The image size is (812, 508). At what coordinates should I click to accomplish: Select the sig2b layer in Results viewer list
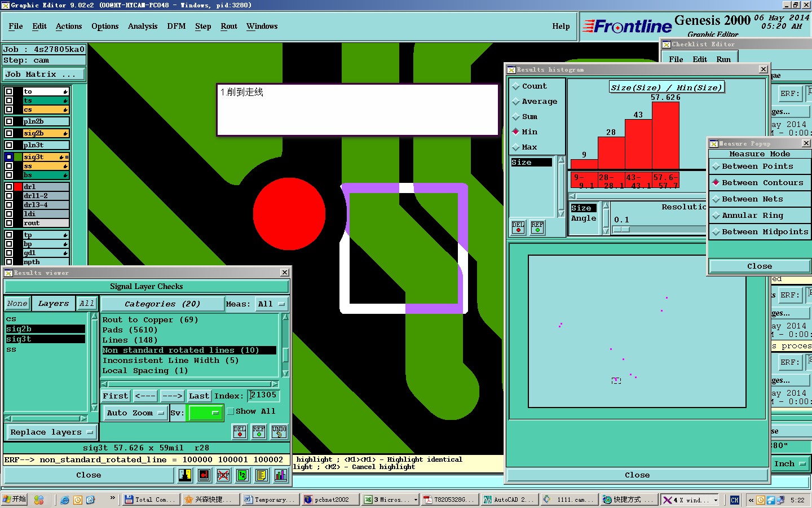coord(45,329)
